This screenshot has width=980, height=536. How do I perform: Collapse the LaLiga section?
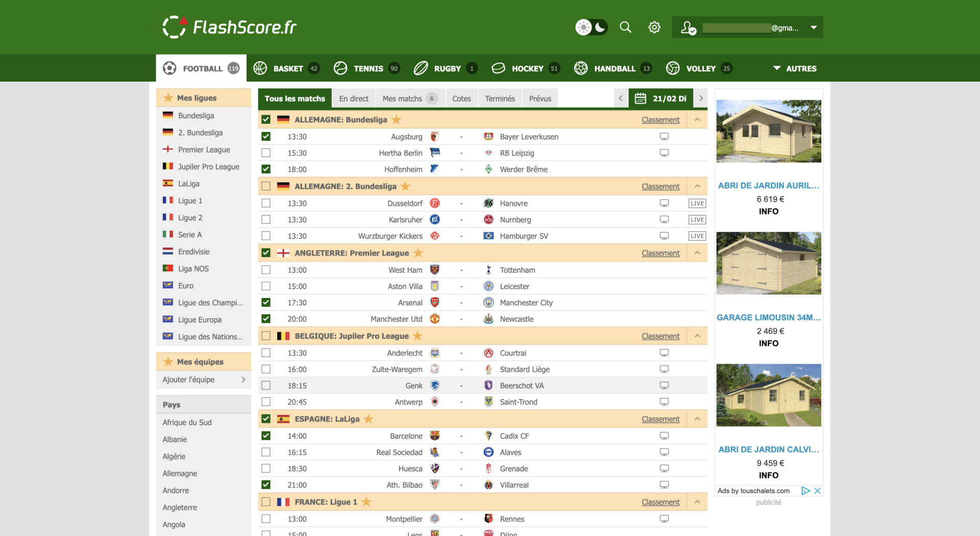pyautogui.click(x=697, y=419)
